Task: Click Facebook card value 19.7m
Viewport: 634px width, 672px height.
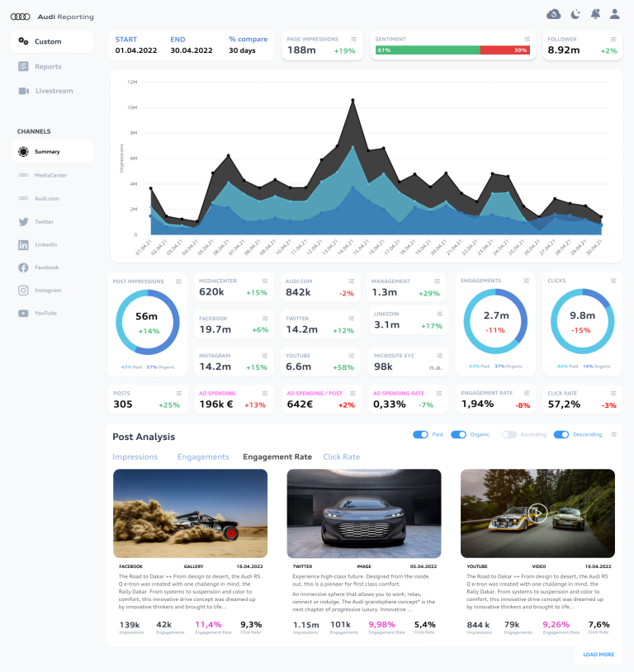Action: pyautogui.click(x=215, y=329)
